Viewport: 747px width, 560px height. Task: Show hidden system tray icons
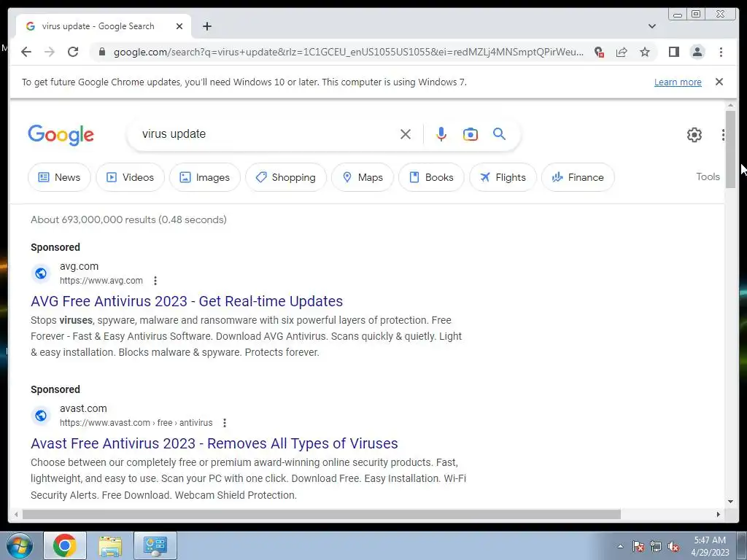pyautogui.click(x=620, y=546)
